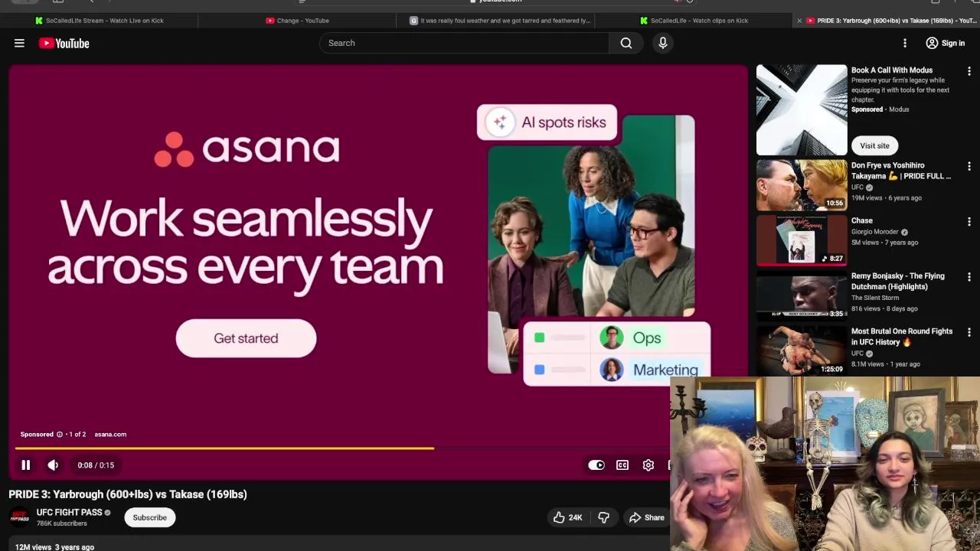
Task: Focus the YouTube Search field
Action: click(465, 43)
